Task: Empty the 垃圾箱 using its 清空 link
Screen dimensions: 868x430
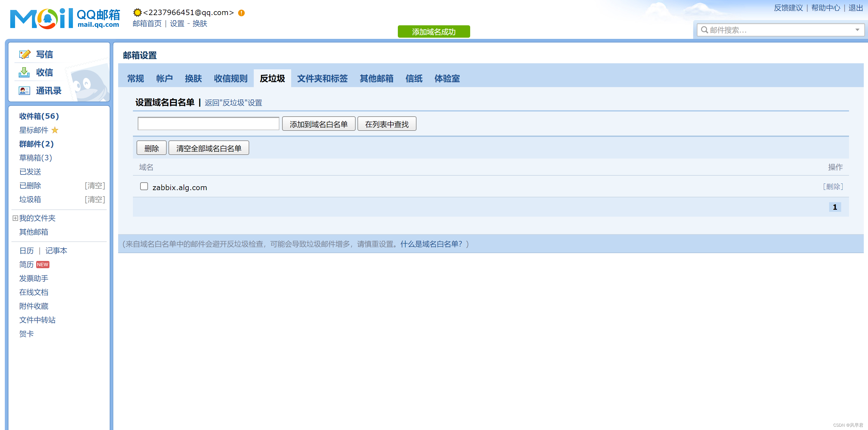Action: [95, 199]
